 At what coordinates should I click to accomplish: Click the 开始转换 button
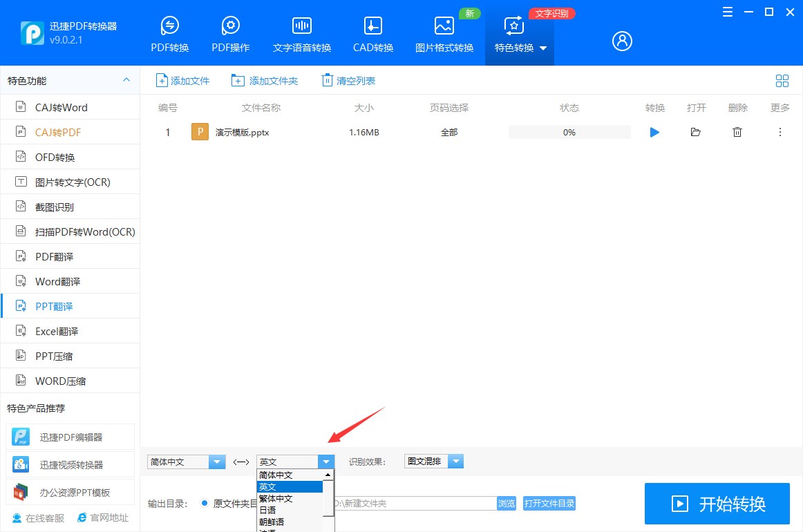point(717,504)
